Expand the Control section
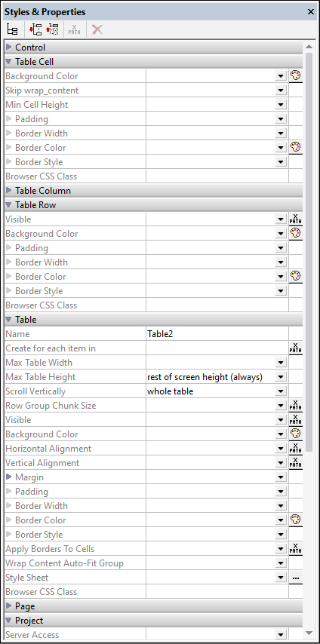This screenshot has height=644, width=320. pyautogui.click(x=9, y=48)
